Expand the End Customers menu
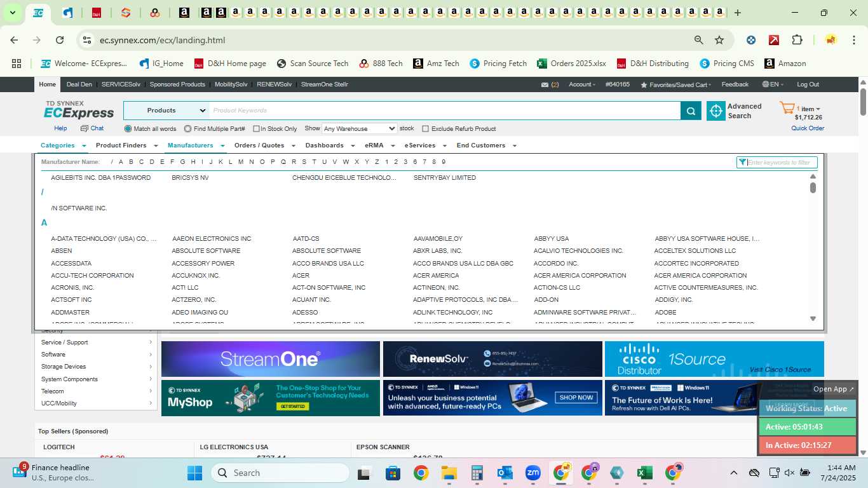 tap(487, 146)
